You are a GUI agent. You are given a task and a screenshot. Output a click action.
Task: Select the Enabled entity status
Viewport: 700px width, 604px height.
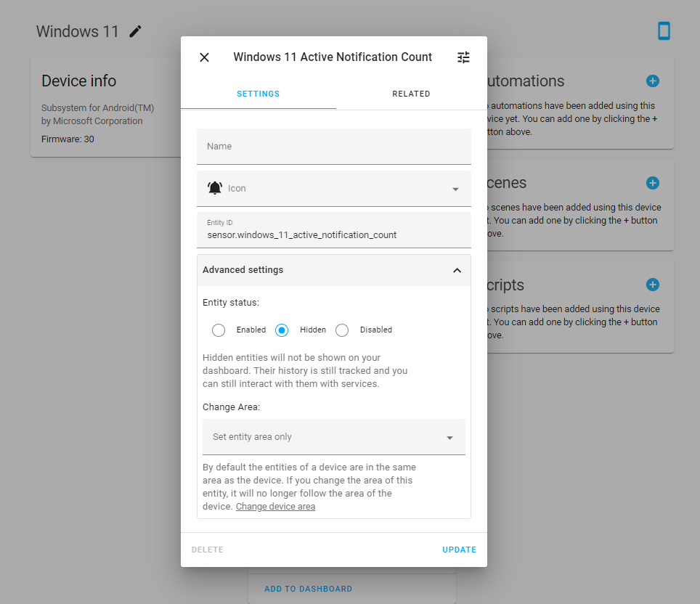(219, 330)
